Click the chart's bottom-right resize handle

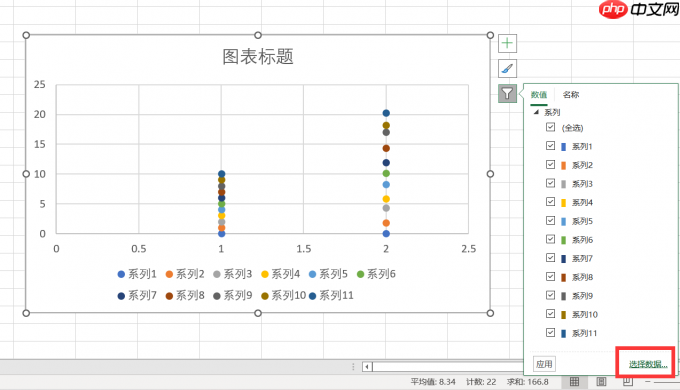tap(490, 313)
